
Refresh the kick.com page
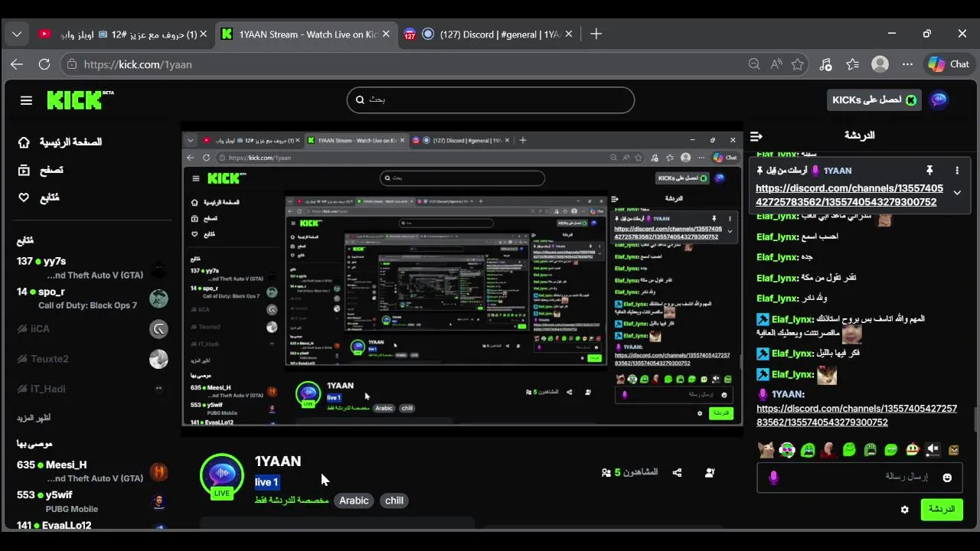tap(44, 64)
